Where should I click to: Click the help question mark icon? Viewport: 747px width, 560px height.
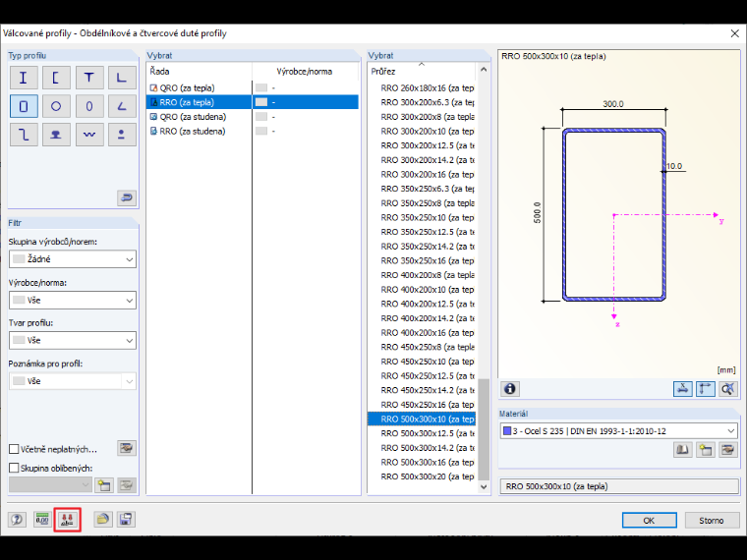point(17,520)
